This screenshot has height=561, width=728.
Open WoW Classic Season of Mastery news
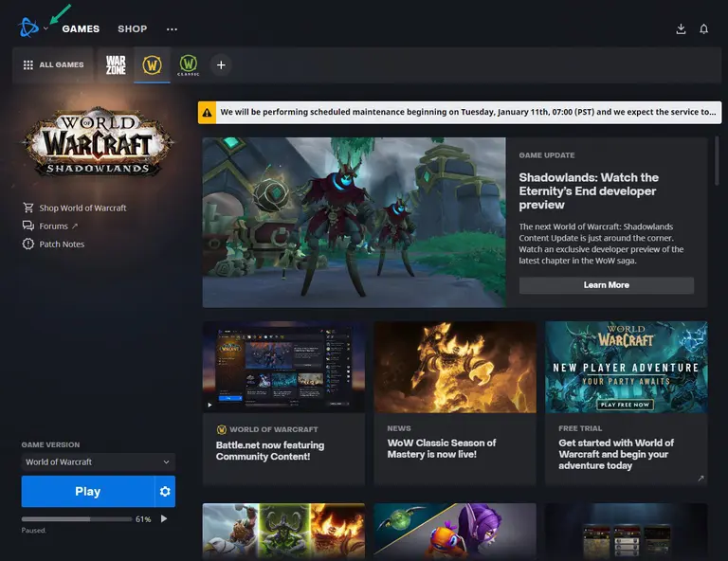click(442, 448)
